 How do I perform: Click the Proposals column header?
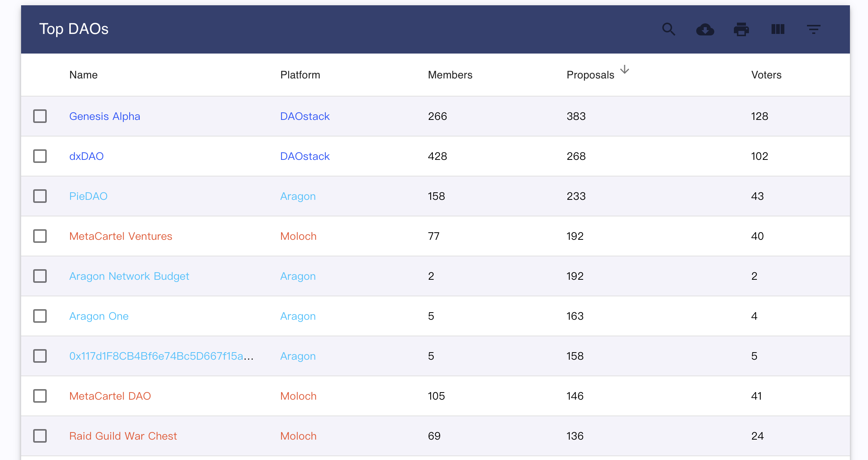point(590,75)
